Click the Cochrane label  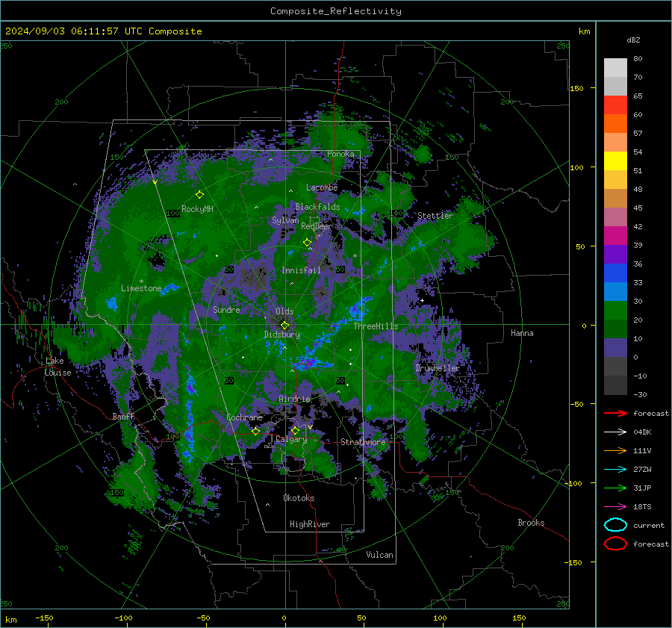click(x=244, y=417)
